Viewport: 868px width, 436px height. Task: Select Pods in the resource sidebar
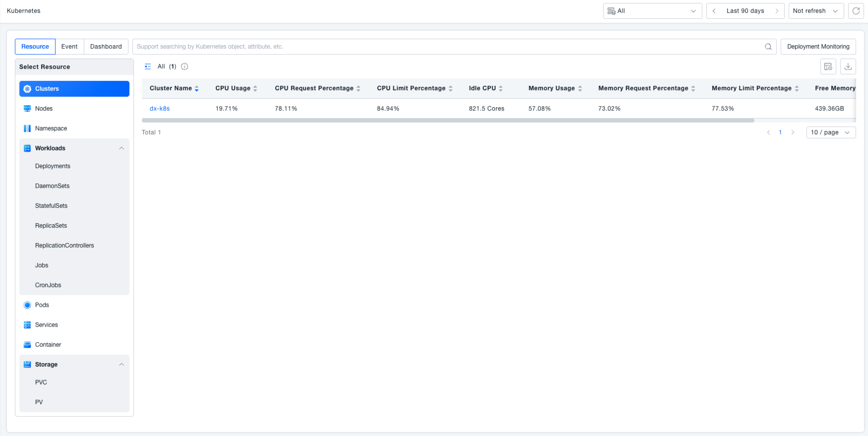(x=42, y=305)
